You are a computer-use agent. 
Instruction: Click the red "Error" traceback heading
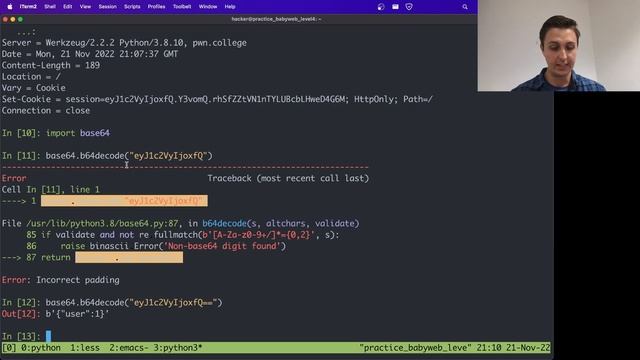pyautogui.click(x=14, y=178)
